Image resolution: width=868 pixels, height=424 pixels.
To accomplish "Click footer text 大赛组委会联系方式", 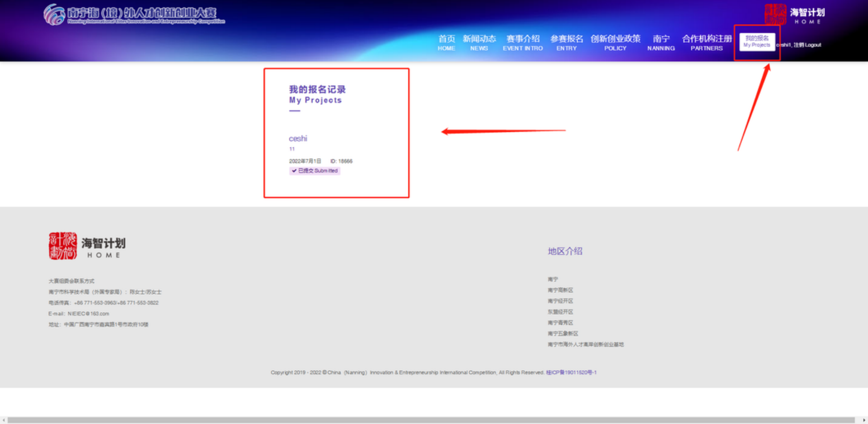I will [71, 281].
